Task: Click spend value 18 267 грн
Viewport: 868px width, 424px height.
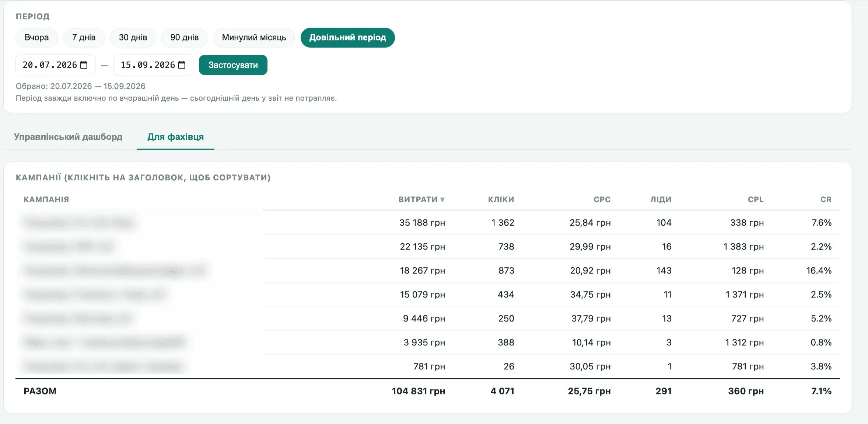Action: [423, 271]
